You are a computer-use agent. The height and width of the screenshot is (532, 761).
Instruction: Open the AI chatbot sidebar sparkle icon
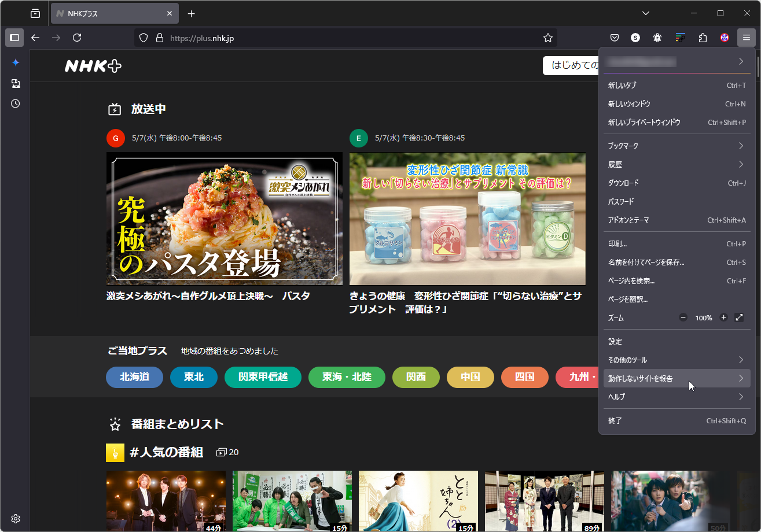[x=15, y=62]
